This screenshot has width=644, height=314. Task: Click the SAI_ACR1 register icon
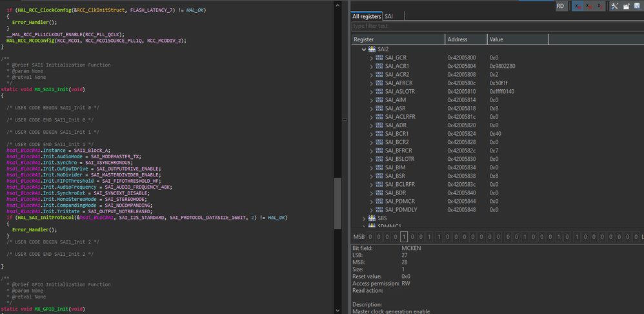point(379,66)
